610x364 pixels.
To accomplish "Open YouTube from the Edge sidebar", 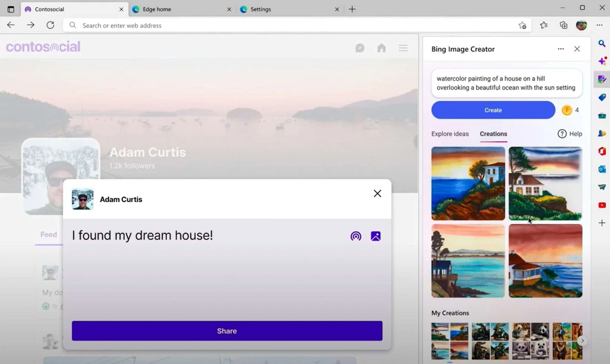I will (x=602, y=205).
